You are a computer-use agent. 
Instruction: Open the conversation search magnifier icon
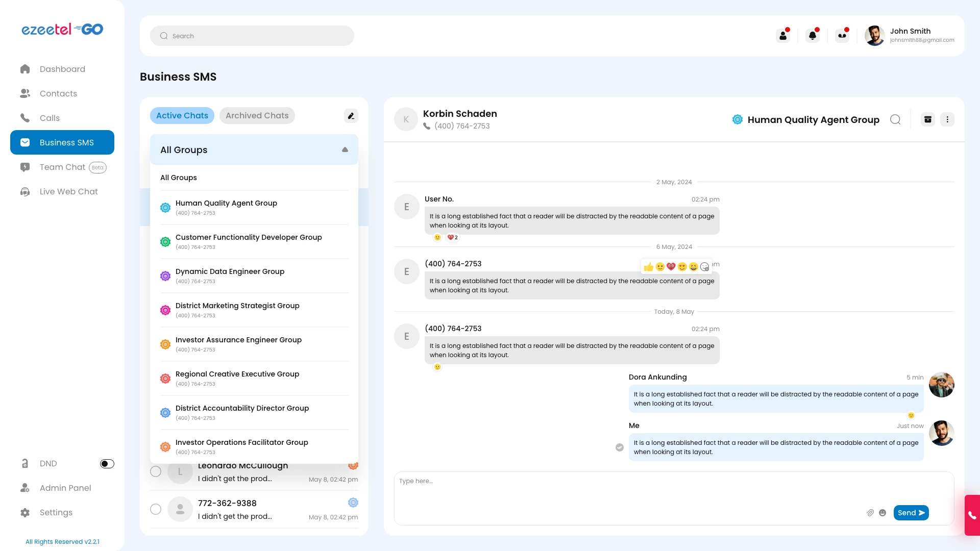pos(896,119)
